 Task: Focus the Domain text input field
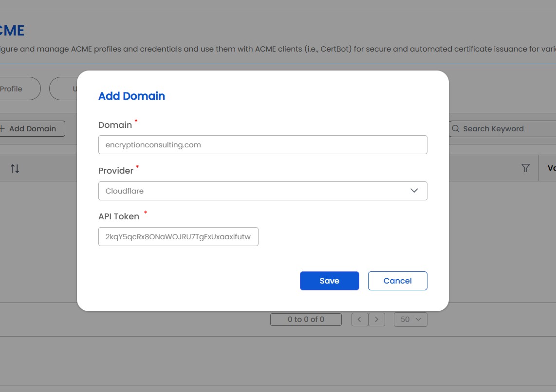[262, 145]
